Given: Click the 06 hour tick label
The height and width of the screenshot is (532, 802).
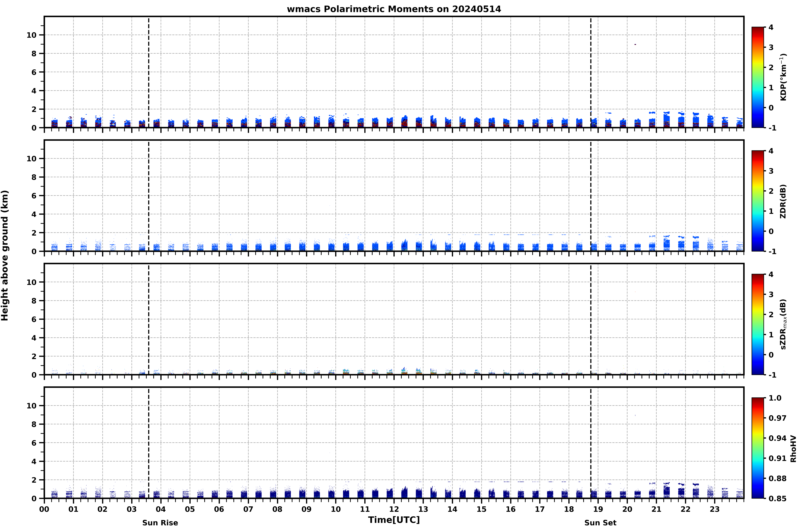Looking at the screenshot, I should tap(219, 509).
